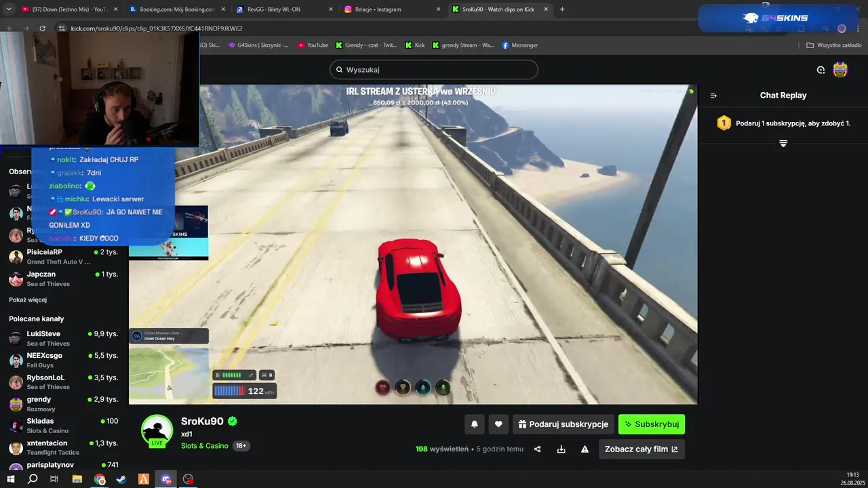This screenshot has width=868, height=488.
Task: Open the parisplatynov recommended channel
Action: tap(64, 465)
